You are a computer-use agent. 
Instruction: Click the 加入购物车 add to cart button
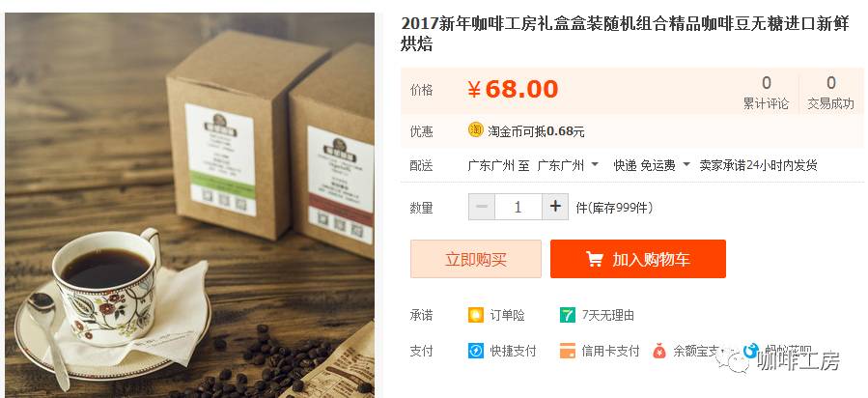coord(637,259)
